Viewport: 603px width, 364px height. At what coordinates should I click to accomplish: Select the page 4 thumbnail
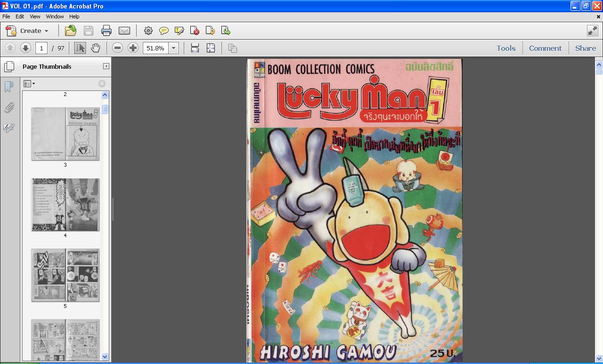65,205
